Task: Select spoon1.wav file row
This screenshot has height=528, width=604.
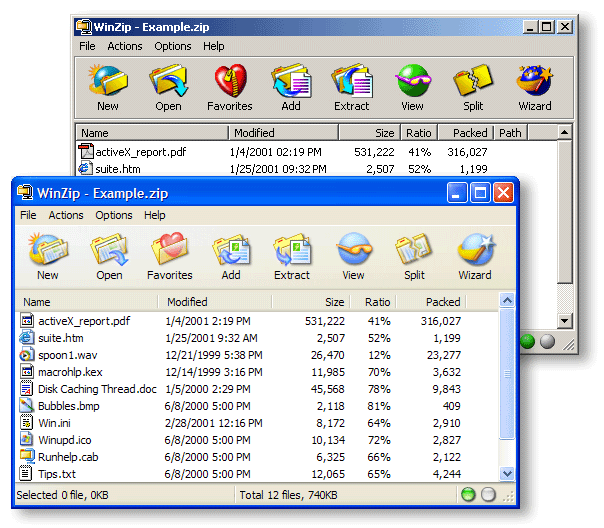Action: [x=241, y=355]
